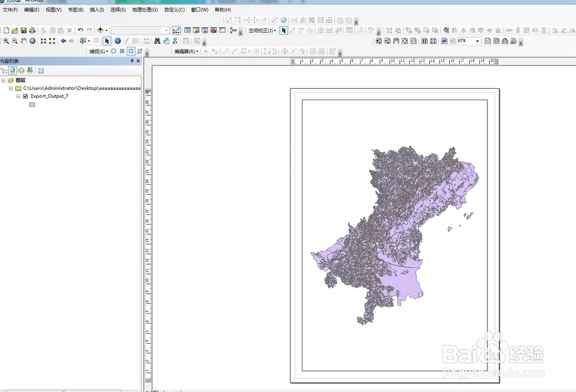Toggle end snapping grid button

[x=122, y=51]
